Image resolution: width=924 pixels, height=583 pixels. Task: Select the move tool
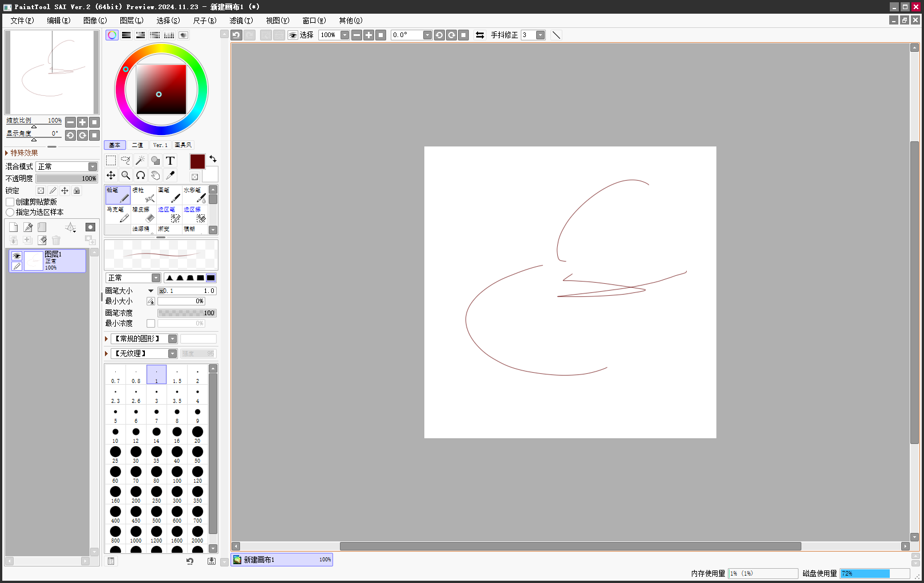[x=111, y=176]
